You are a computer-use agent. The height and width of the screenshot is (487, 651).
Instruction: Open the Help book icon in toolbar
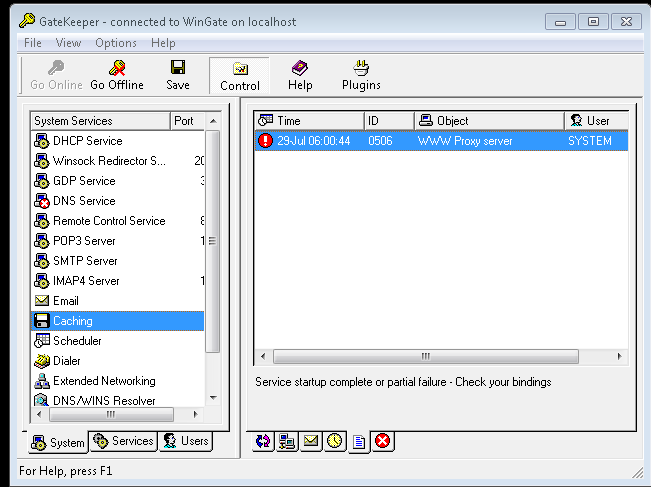[300, 68]
